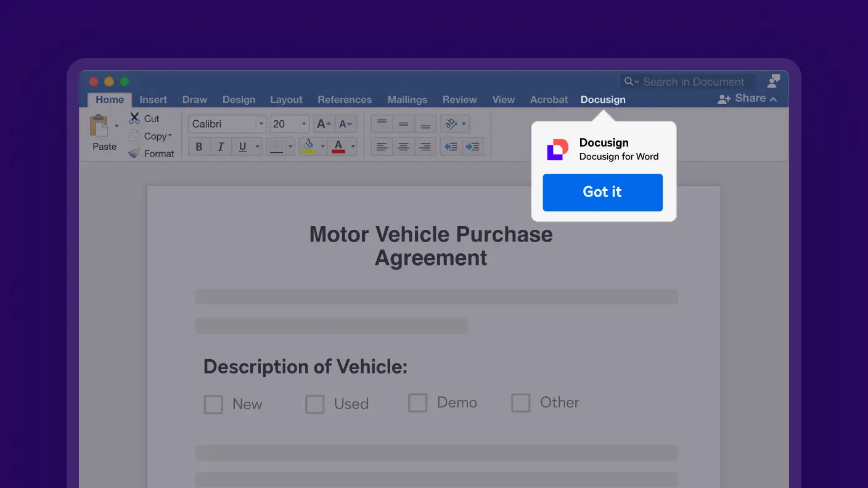This screenshot has height=488, width=868.
Task: Click the Share button label
Action: [750, 98]
